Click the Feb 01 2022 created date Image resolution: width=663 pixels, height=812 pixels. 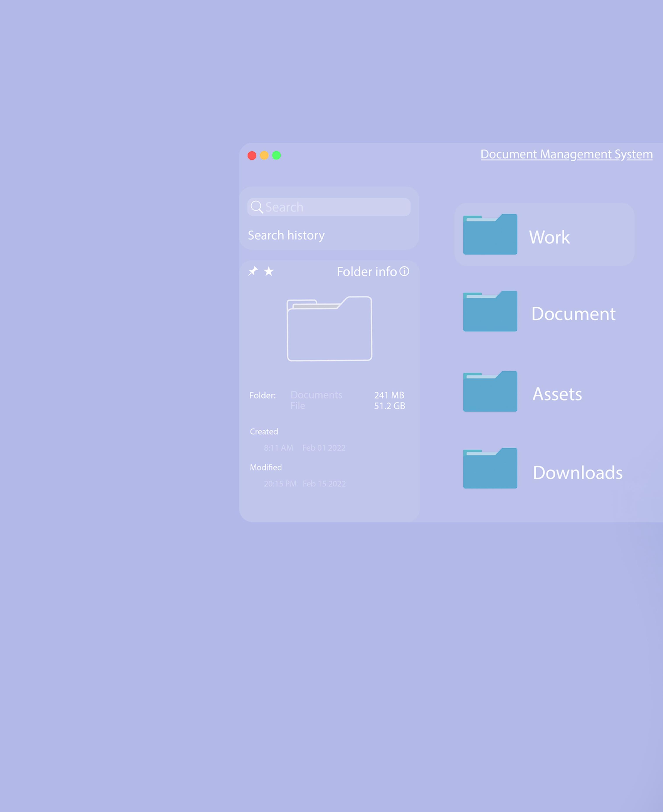pyautogui.click(x=324, y=448)
